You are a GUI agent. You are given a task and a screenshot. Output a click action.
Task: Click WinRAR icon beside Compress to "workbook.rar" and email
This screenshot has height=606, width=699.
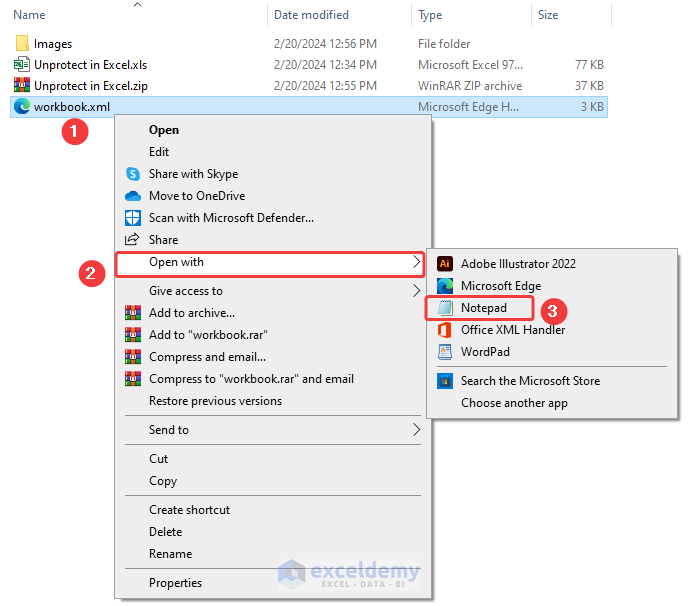(133, 379)
